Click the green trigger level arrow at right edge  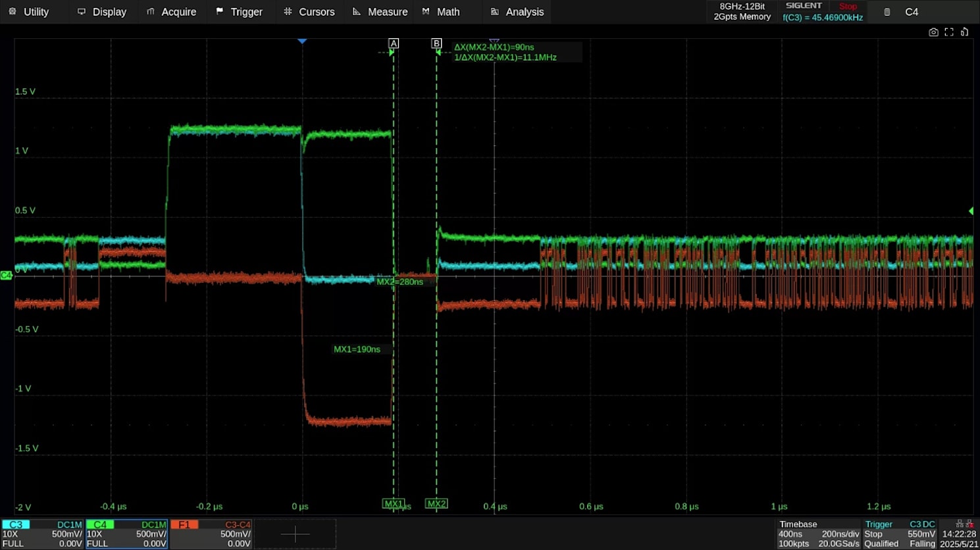click(971, 211)
